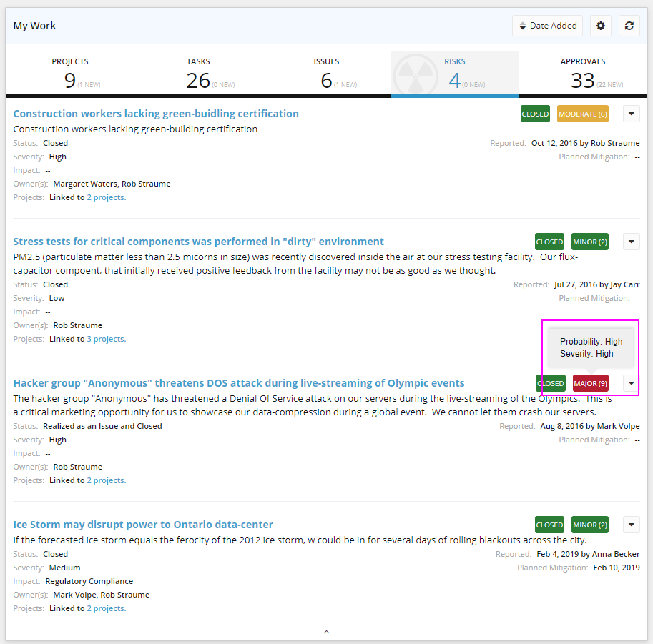
Task: Open the Construction workers lacking certification risk title
Action: pyautogui.click(x=156, y=114)
